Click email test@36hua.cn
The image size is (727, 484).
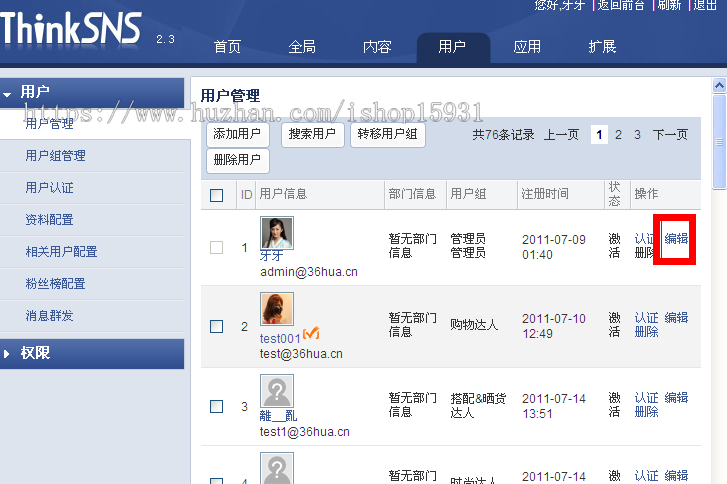301,354
